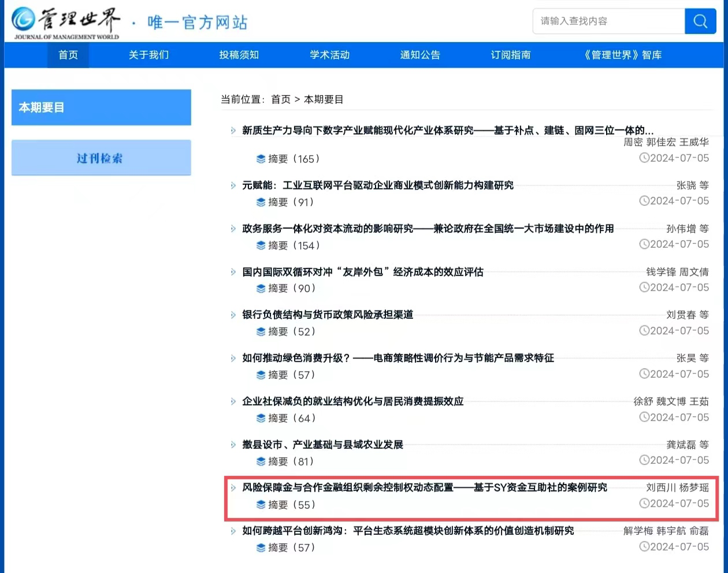Image resolution: width=728 pixels, height=573 pixels.
Task: Click the stack icon beside 摘要（55）
Action: (x=261, y=505)
